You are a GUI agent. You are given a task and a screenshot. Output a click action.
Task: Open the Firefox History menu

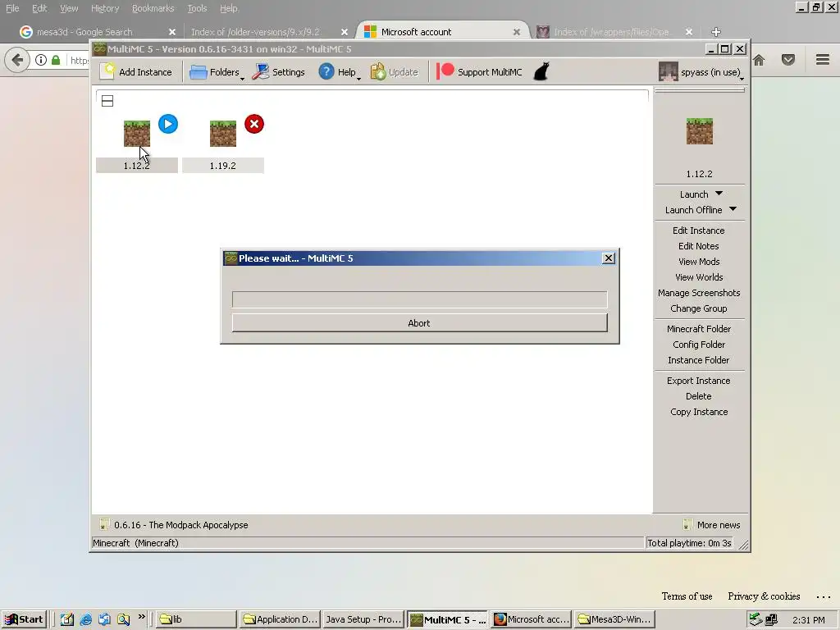104,8
